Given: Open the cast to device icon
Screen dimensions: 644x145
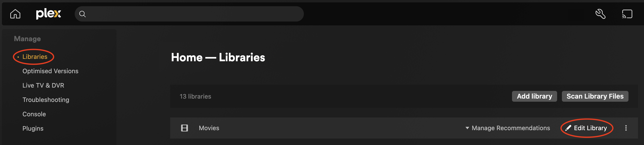Looking at the screenshot, I should [x=627, y=14].
